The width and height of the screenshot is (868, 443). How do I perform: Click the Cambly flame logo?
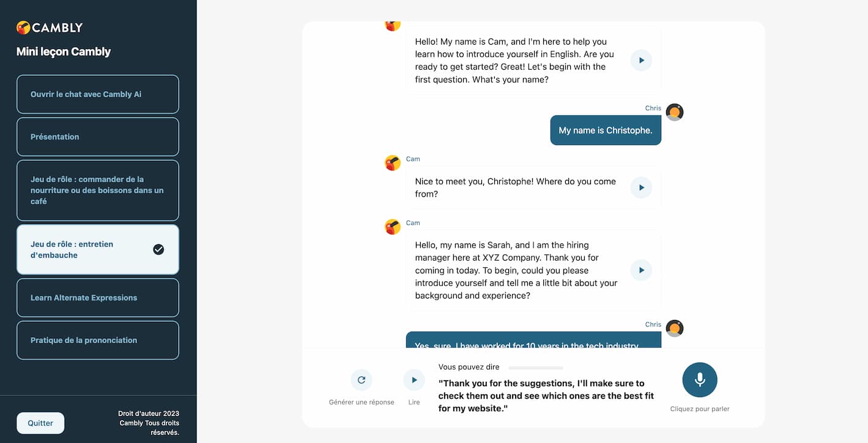pos(23,27)
